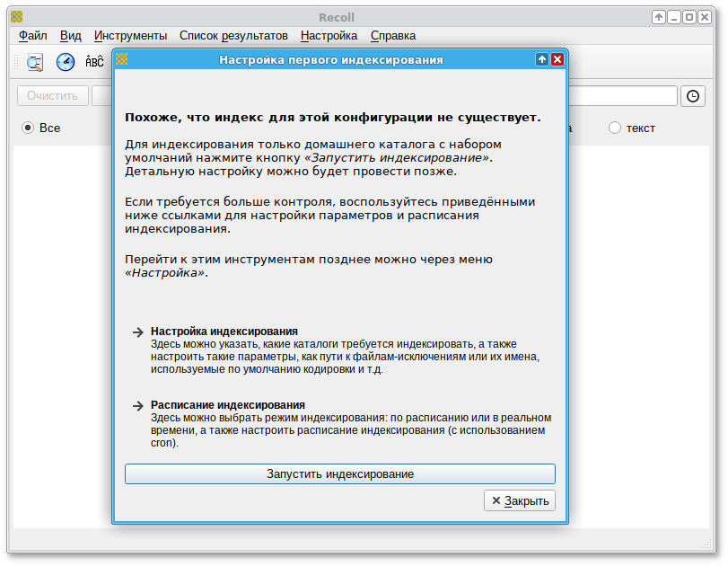Viewport: 728px width, 566px height.
Task: Close the first indexing setup dialog
Action: (557, 59)
